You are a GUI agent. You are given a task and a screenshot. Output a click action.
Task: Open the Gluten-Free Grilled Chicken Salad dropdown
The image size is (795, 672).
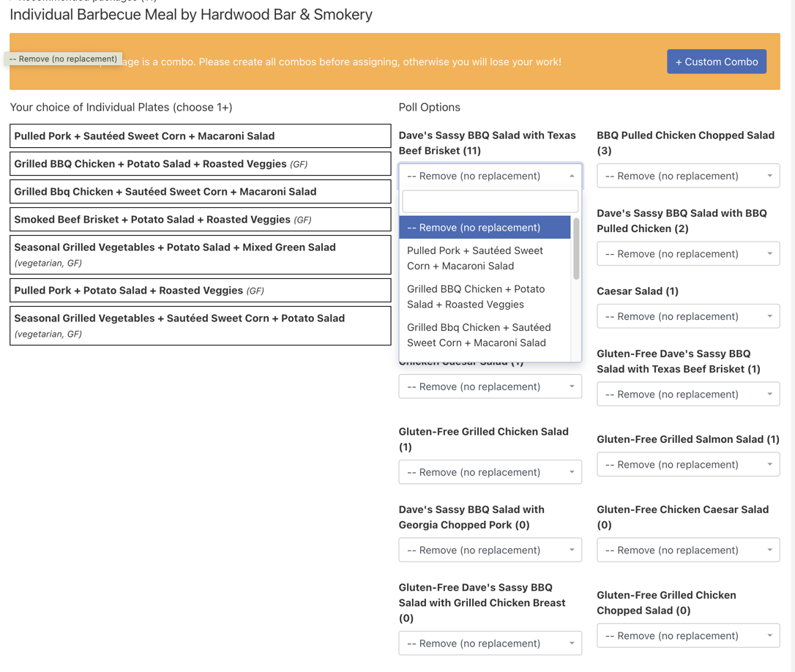point(489,472)
